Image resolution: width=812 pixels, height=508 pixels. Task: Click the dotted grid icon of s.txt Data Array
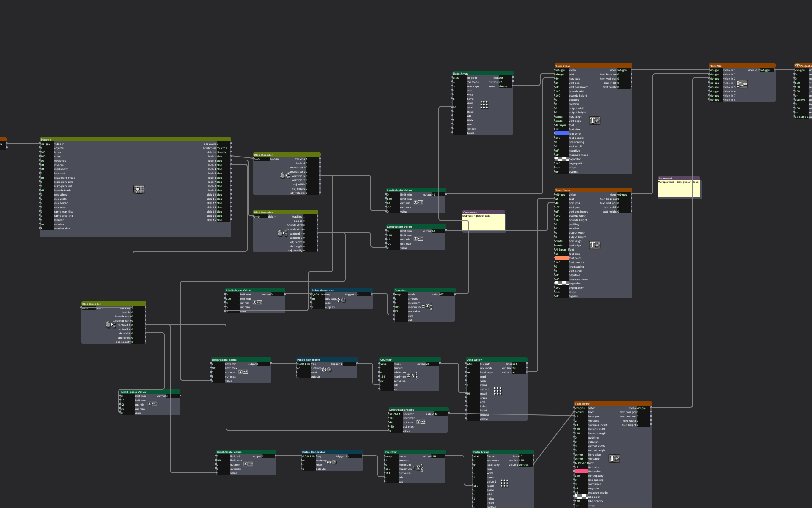point(504,483)
